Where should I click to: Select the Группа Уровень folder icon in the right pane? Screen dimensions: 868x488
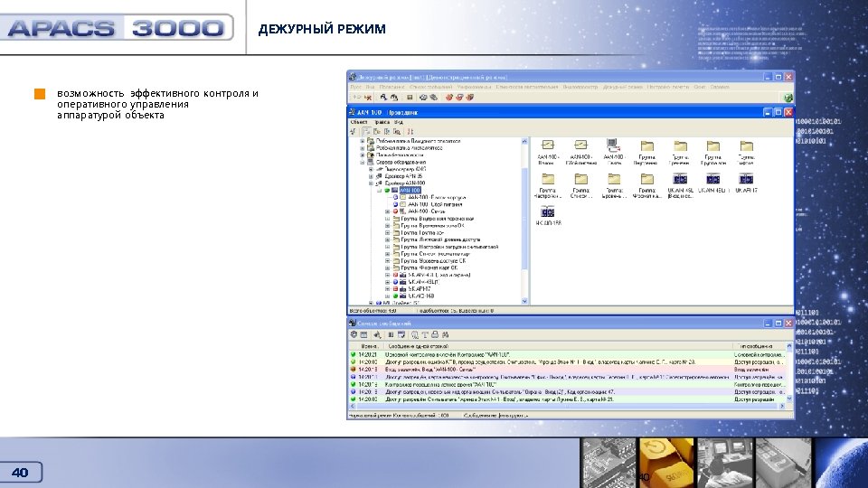coord(614,179)
